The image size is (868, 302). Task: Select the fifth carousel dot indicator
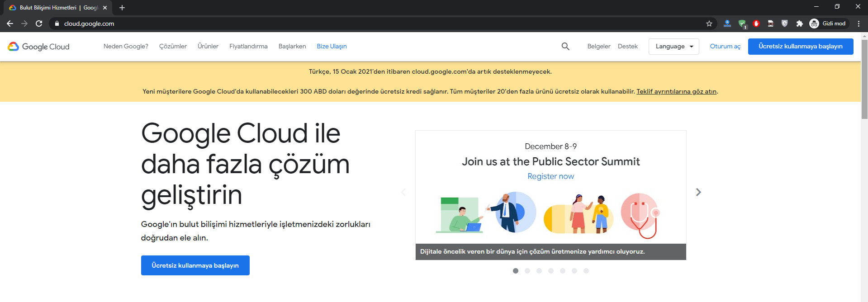563,271
